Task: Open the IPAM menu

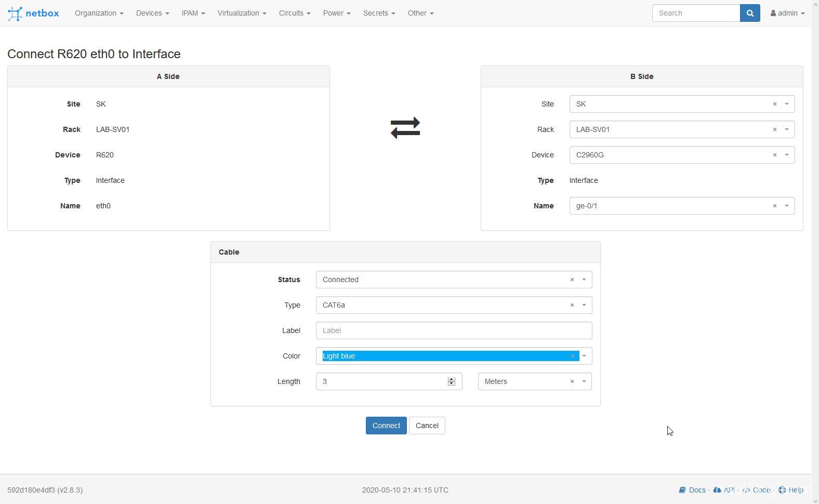Action: [x=193, y=13]
